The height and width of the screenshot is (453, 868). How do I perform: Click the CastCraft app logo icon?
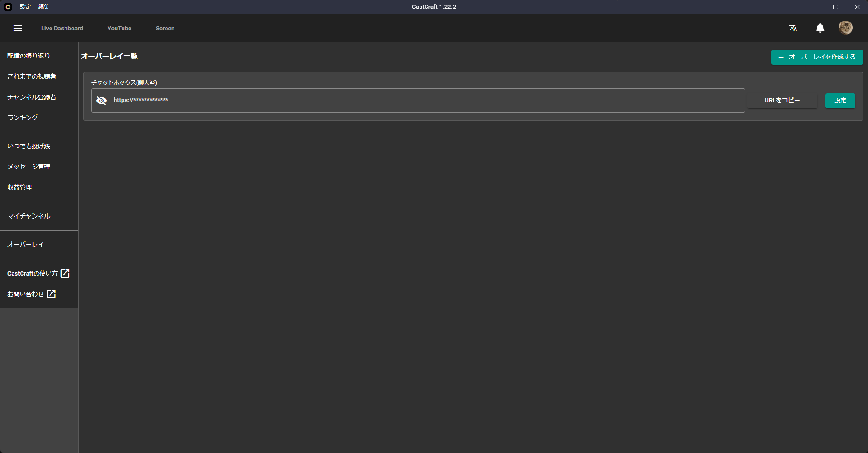(x=8, y=7)
